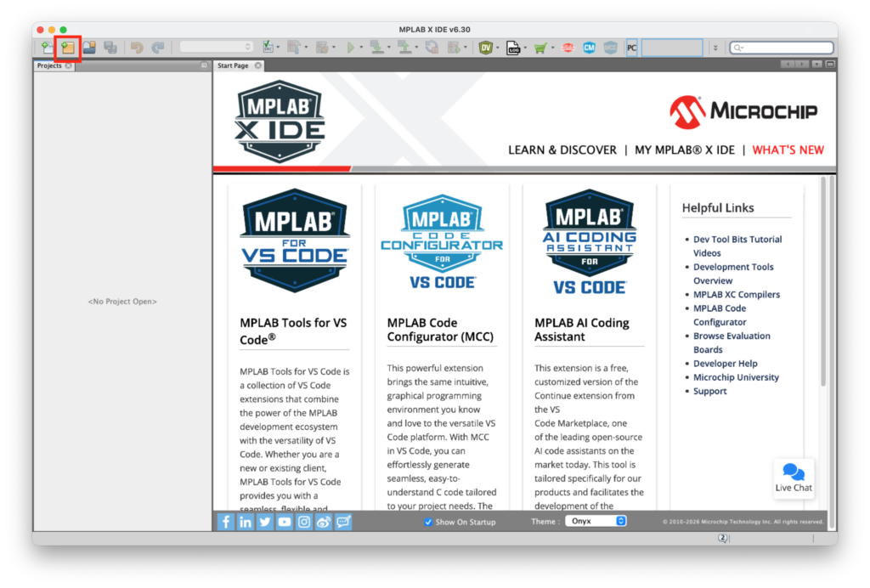Expand the Data Visualizer dropdown arrow

coord(497,48)
